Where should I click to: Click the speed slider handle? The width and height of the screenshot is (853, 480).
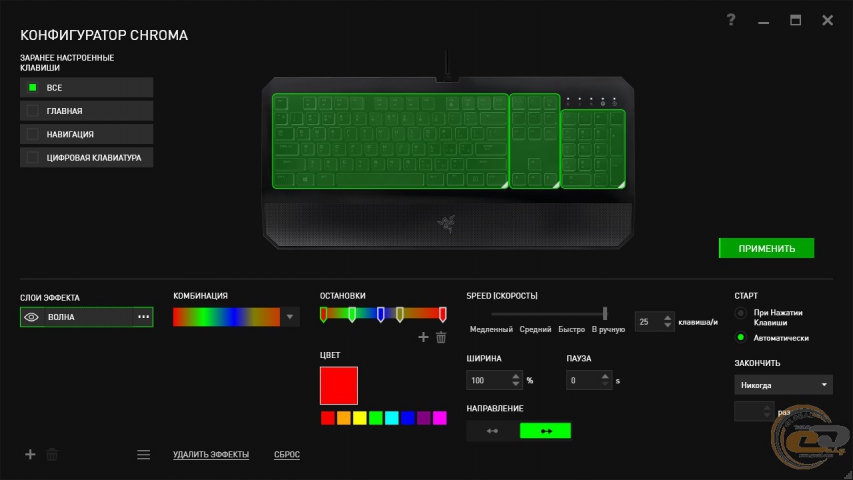[x=605, y=313]
